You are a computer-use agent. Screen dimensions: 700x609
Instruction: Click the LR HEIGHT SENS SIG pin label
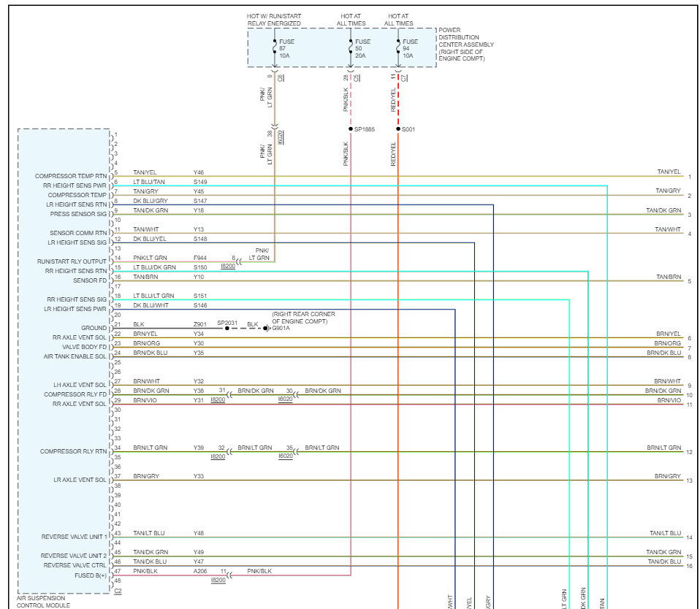77,242
